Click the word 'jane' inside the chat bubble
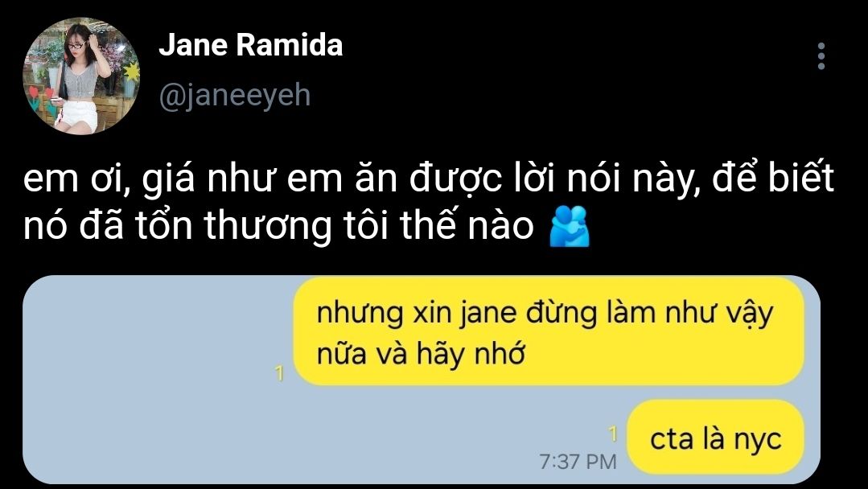This screenshot has height=489, width=868. click(481, 314)
